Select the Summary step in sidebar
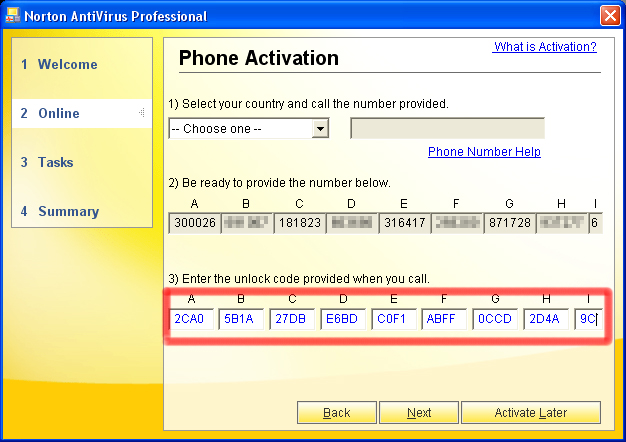The width and height of the screenshot is (626, 442). click(68, 212)
